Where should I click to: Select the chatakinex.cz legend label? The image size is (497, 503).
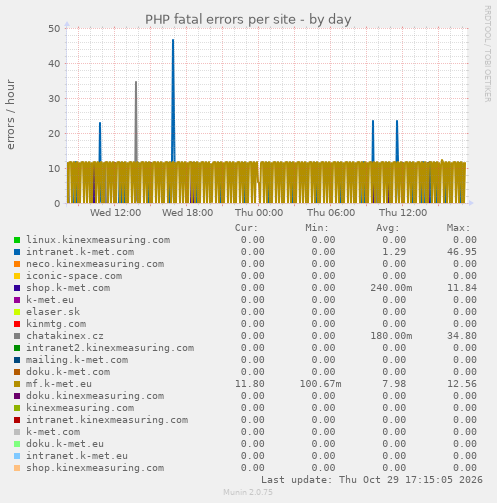coord(65,336)
